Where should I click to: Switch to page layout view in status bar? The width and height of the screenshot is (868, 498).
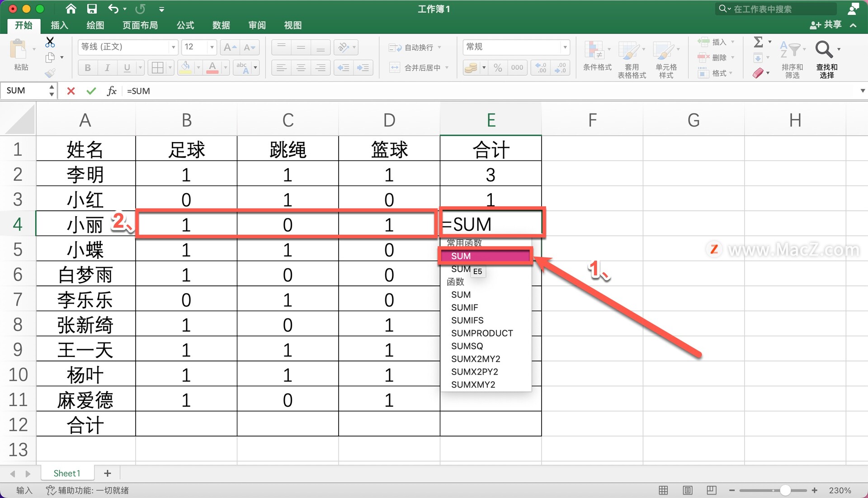click(x=688, y=490)
